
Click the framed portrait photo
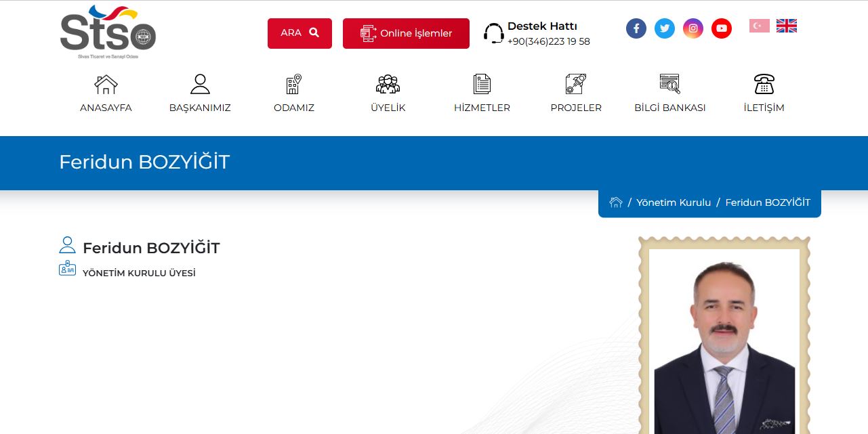tap(724, 336)
